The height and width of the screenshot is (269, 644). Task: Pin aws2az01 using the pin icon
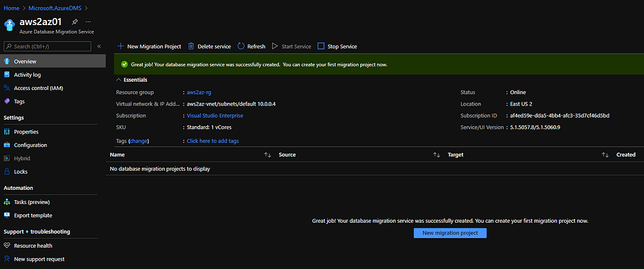(75, 22)
